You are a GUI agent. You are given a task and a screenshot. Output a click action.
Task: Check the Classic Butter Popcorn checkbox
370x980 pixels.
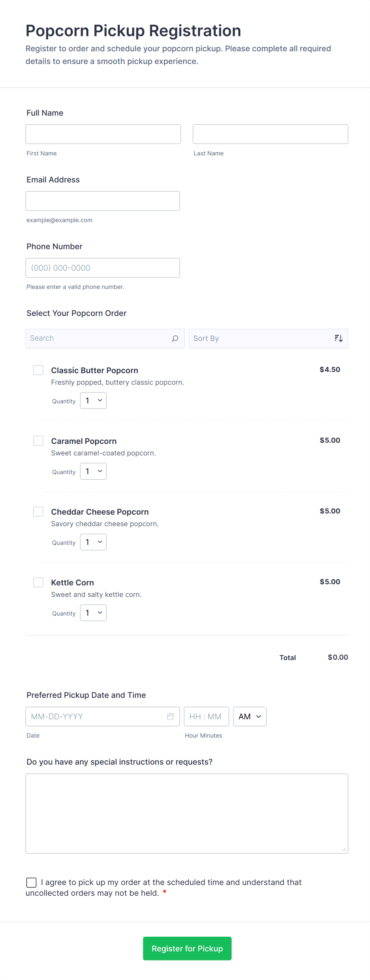coord(38,370)
